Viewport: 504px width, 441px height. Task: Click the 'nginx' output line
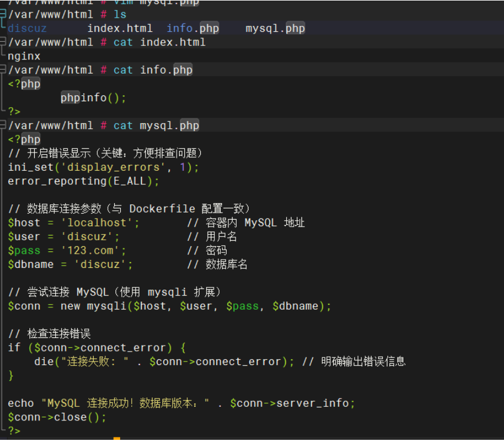(x=24, y=57)
